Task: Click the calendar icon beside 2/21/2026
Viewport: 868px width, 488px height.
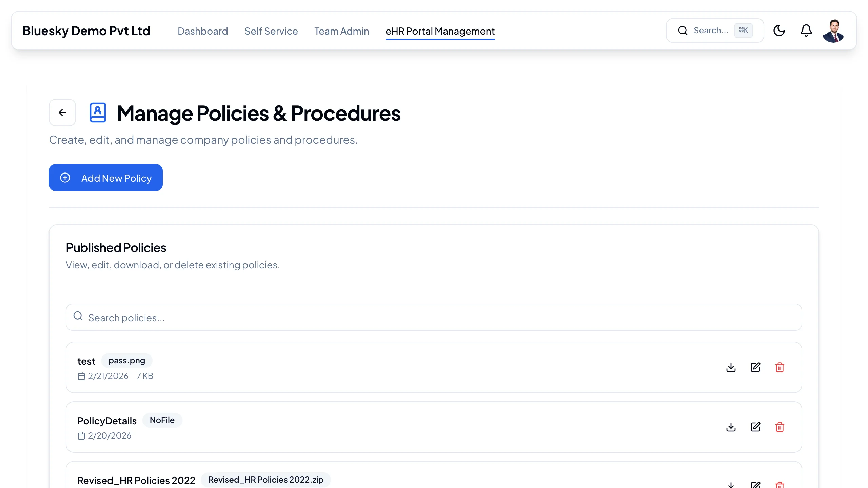Action: coord(81,377)
